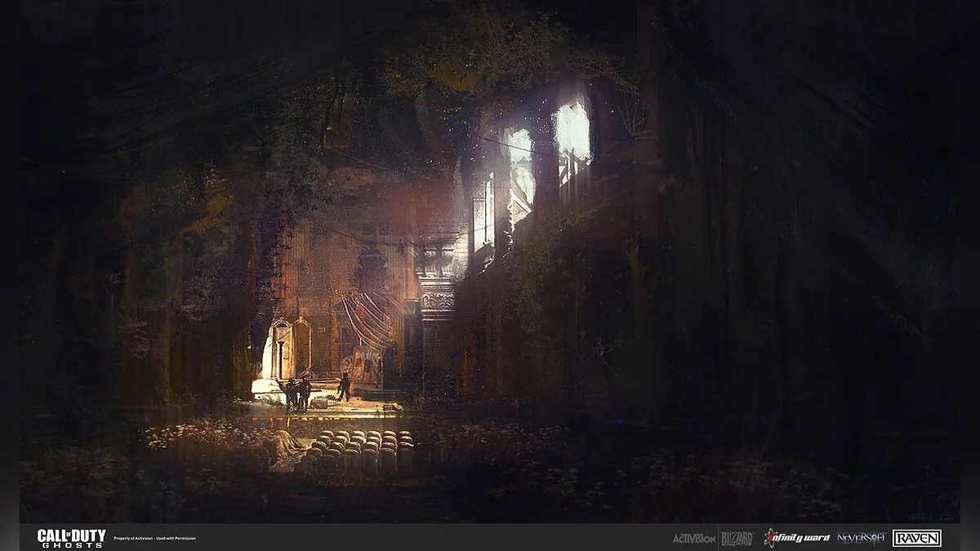This screenshot has height=551, width=980.
Task: Click the word GHOSTS under Call of Duty
Action: (x=71, y=544)
